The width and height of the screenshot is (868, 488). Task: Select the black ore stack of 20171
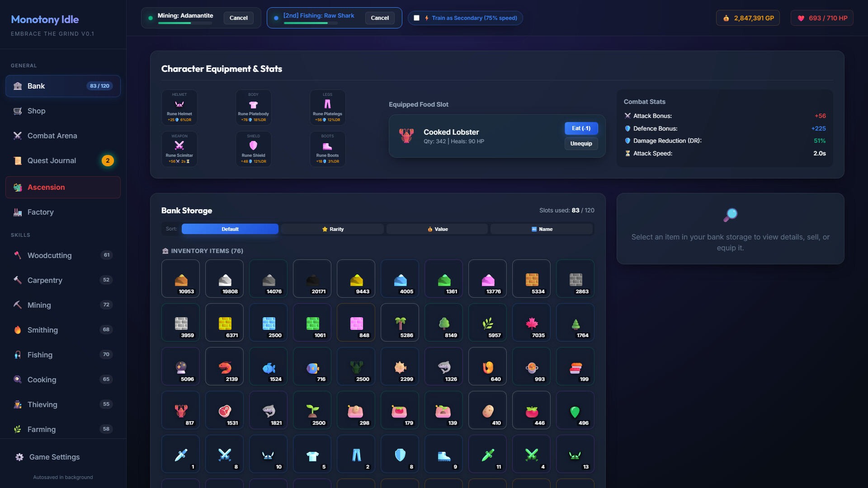[x=312, y=279]
